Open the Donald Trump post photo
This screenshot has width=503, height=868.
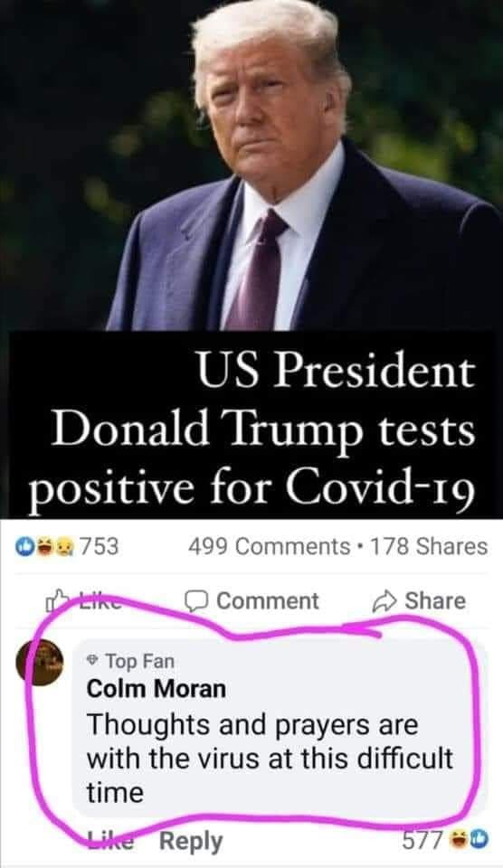click(x=251, y=165)
